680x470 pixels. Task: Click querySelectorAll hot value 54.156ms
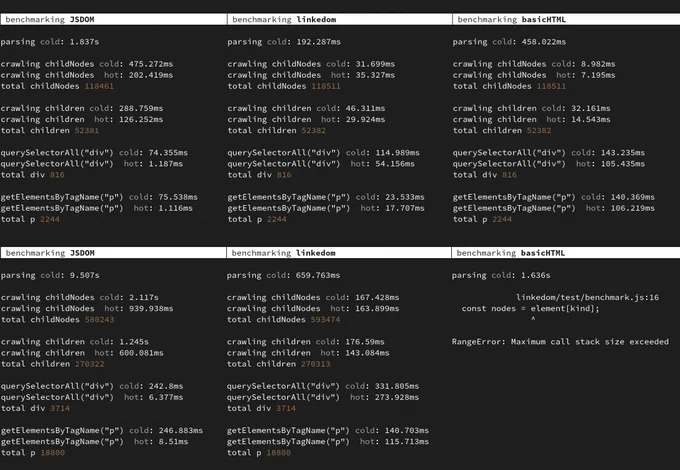395,164
